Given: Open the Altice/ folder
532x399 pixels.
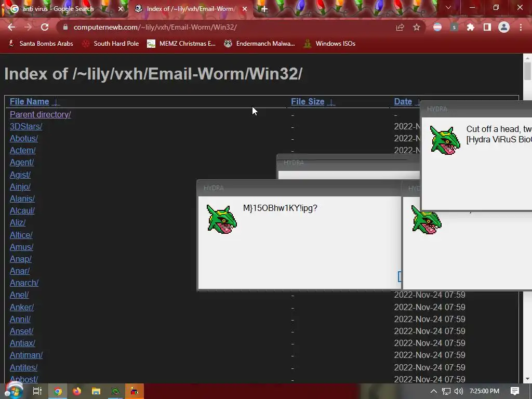Looking at the screenshot, I should pos(21,235).
